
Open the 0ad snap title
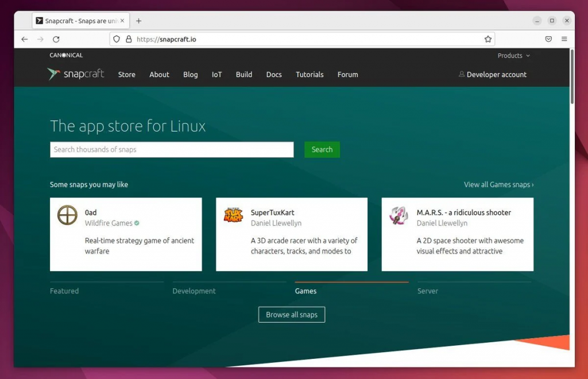91,212
